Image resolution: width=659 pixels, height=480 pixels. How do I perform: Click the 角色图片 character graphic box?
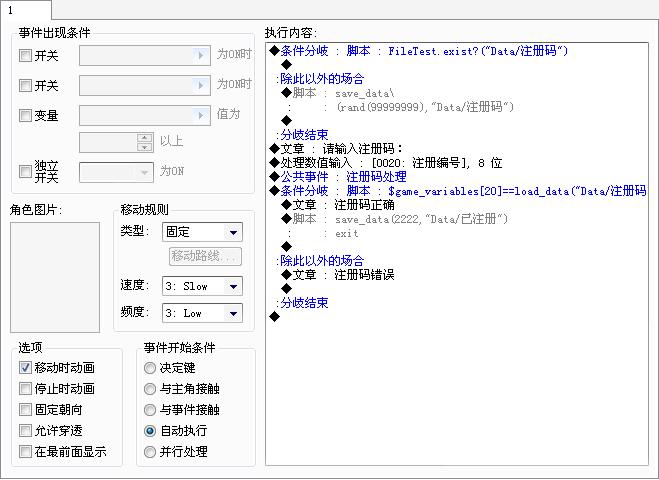pos(55,277)
